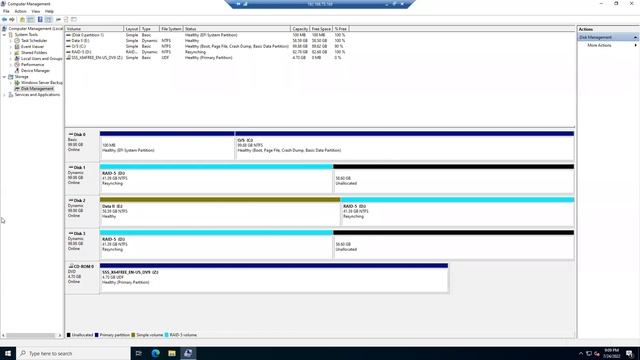
Task: Expand the Task Scheduler node
Action: (x=11, y=41)
